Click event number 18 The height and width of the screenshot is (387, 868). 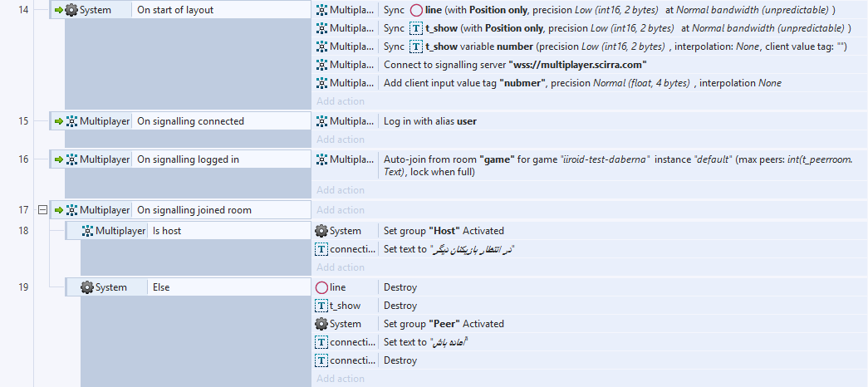coord(24,231)
